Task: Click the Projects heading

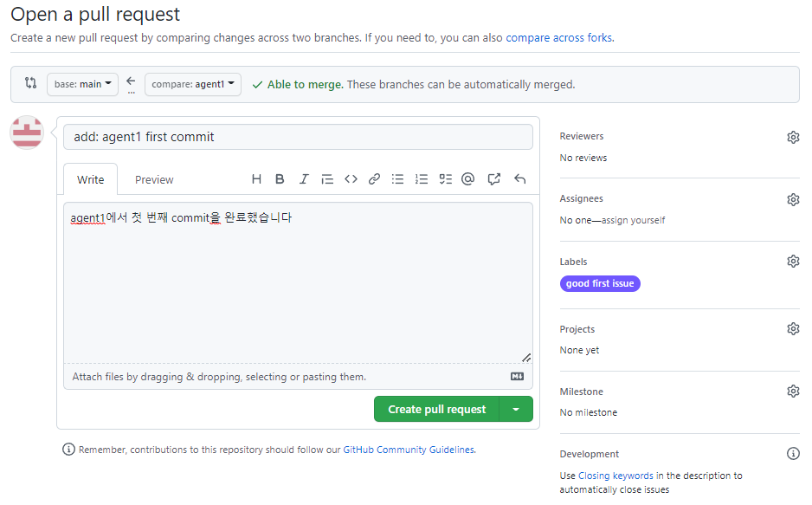Action: 577,329
